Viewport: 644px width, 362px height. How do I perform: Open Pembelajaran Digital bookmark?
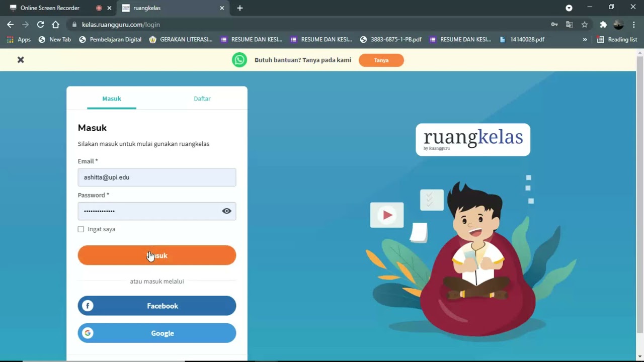pyautogui.click(x=110, y=40)
